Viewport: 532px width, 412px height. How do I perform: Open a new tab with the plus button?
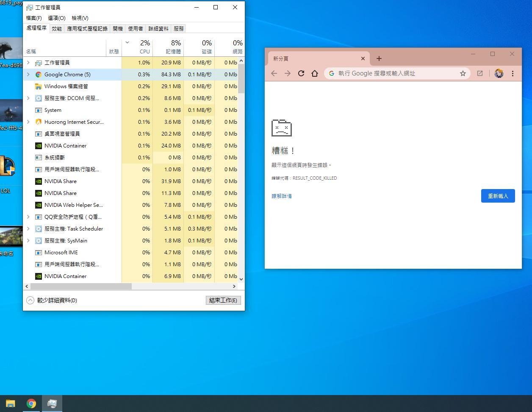tap(379, 58)
